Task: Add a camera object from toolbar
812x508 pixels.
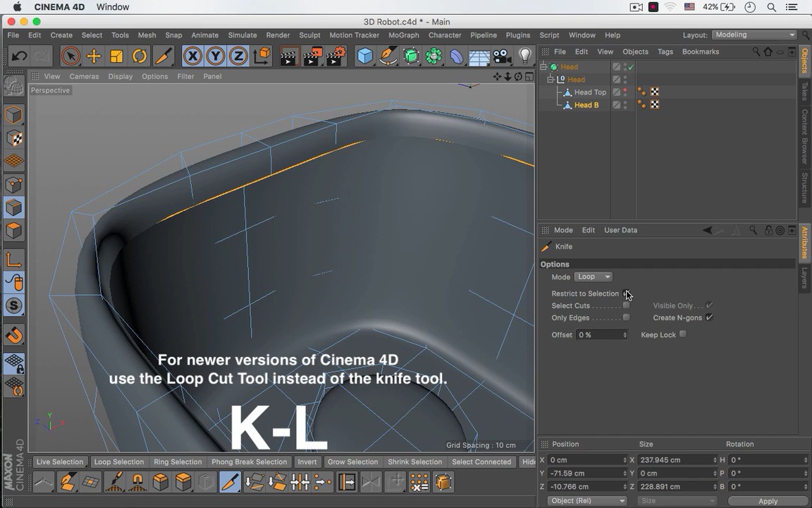Action: [502, 56]
